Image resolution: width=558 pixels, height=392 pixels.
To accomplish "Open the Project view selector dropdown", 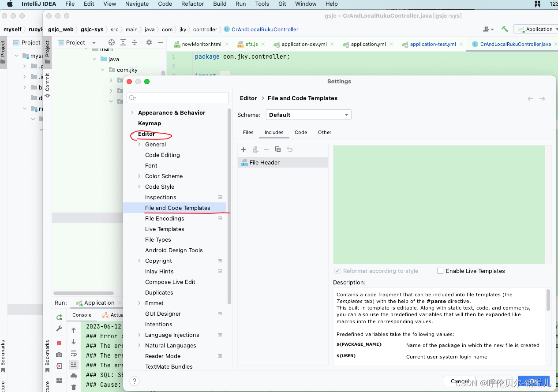I will [76, 42].
